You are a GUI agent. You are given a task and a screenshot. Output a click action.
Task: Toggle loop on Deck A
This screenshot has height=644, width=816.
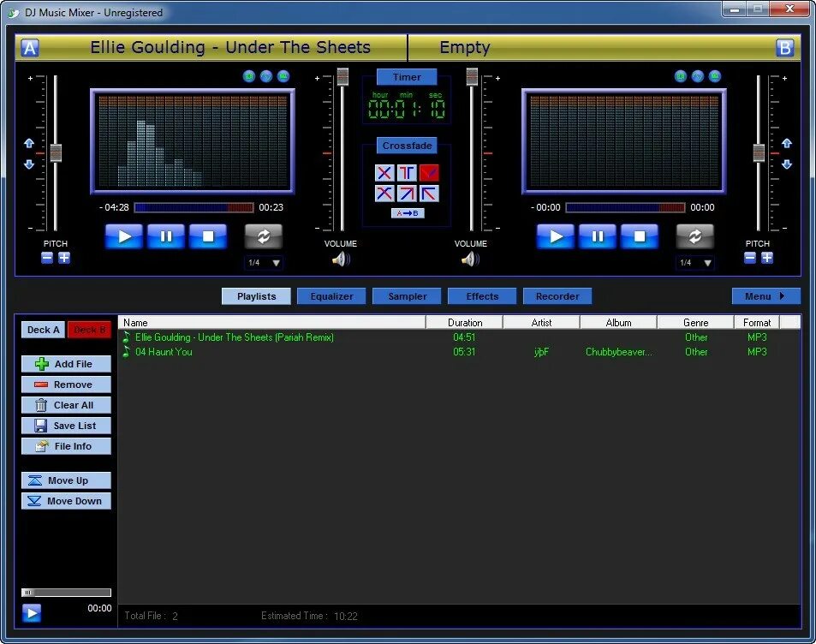(264, 237)
